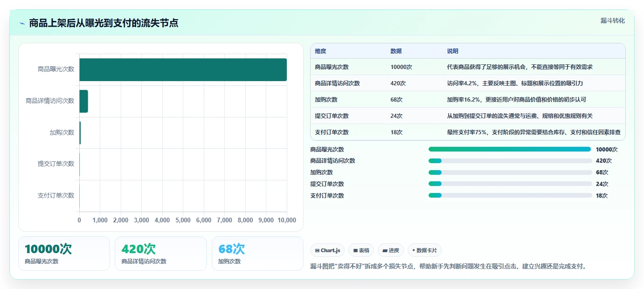Click the 商品详情访问次数 bar in the chart
The image size is (644, 289).
83,101
